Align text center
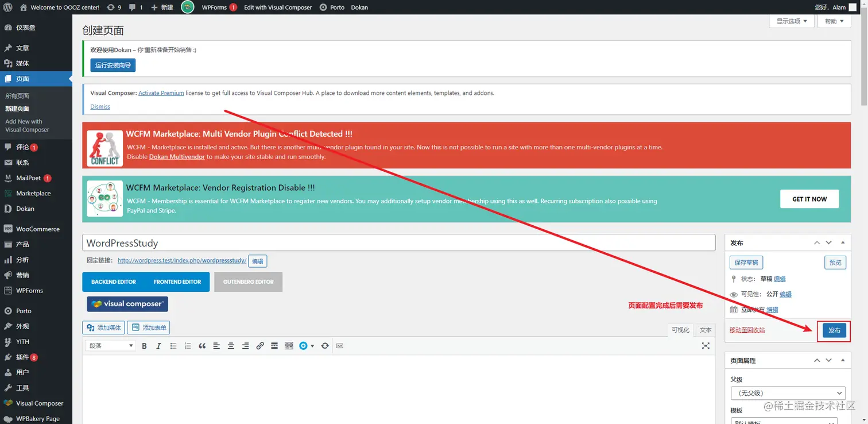The image size is (868, 424). (x=231, y=346)
